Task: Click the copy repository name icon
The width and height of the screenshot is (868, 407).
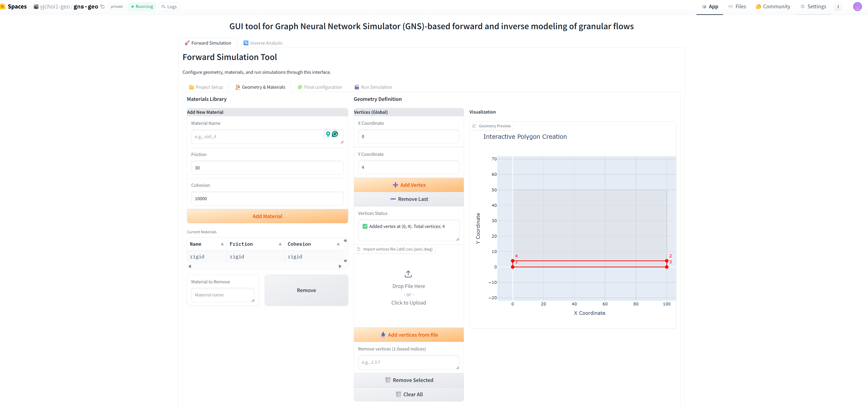Action: point(102,6)
